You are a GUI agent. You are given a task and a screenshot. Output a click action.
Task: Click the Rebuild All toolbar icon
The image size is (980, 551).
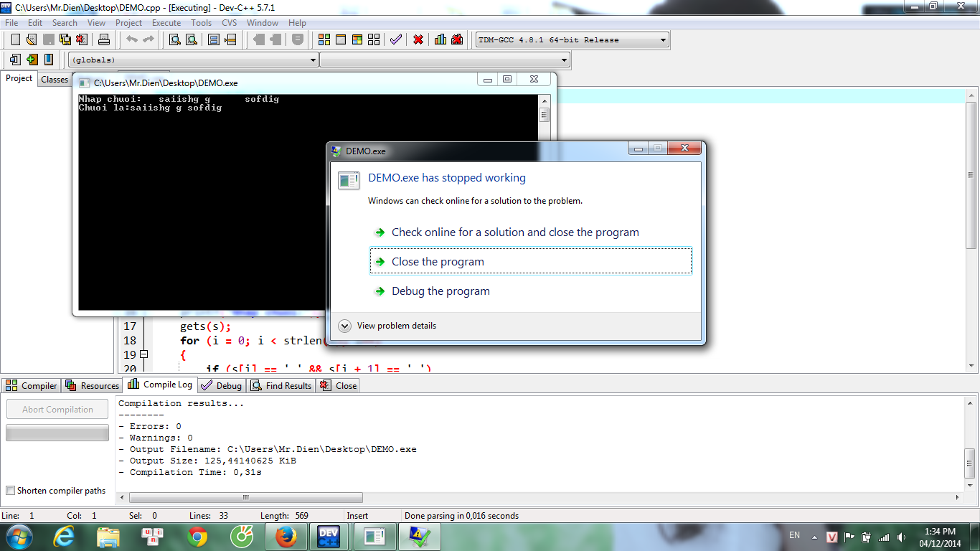(373, 39)
